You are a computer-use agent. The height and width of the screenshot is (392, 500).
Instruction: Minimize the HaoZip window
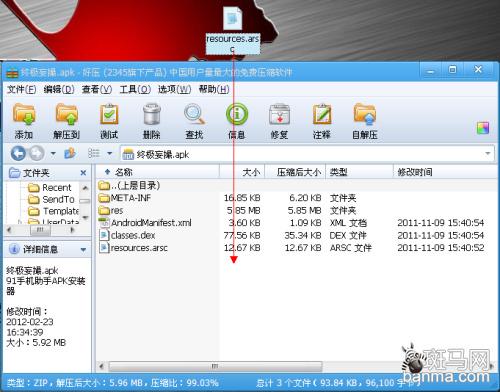click(431, 71)
